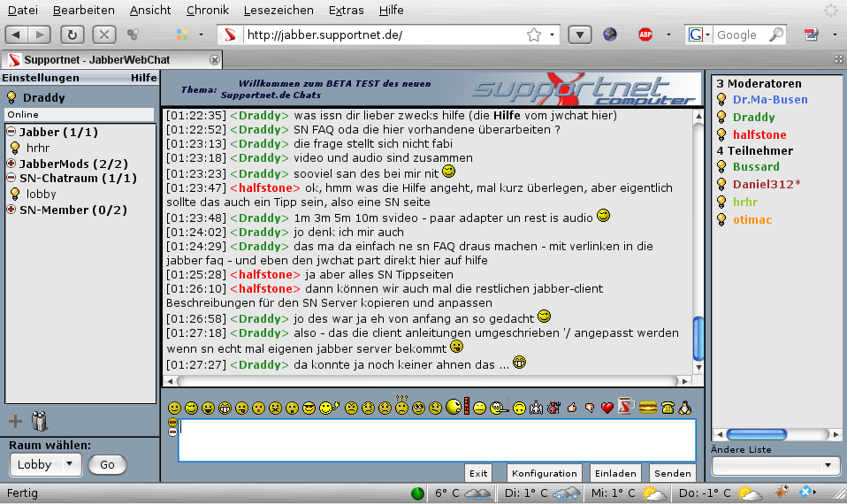Viewport: 847px width, 504px height.
Task: Go back with the browser back arrow
Action: [16, 34]
